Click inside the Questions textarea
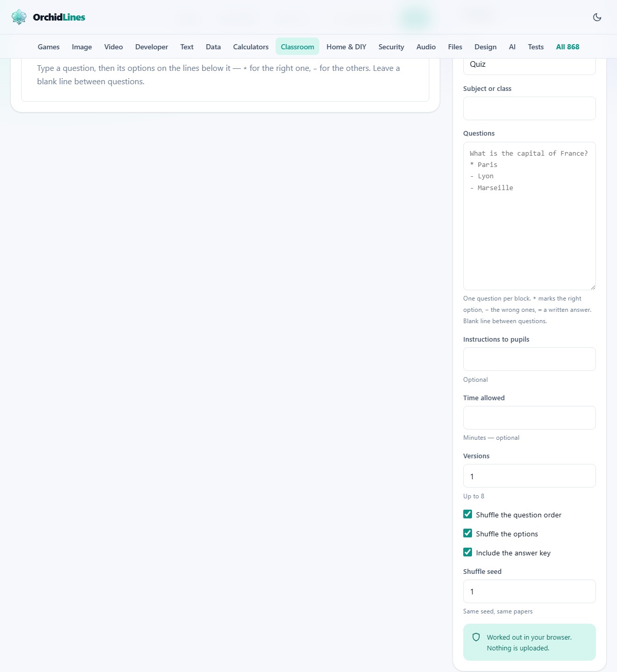Image resolution: width=617 pixels, height=672 pixels. click(530, 216)
